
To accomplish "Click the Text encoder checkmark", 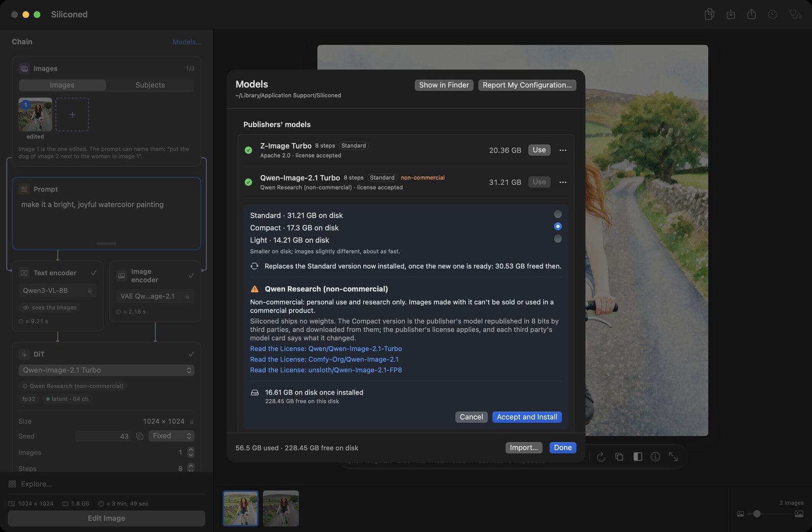I will pos(94,273).
